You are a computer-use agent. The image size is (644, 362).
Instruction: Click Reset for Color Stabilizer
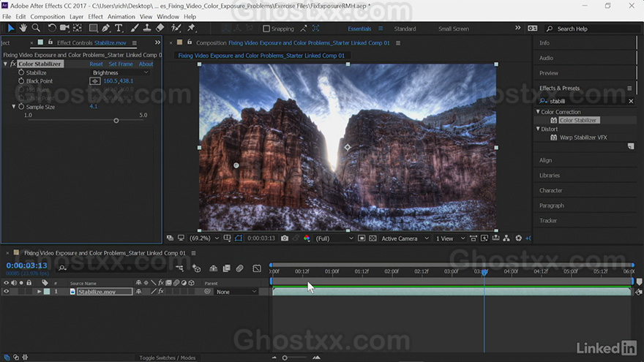pos(96,64)
